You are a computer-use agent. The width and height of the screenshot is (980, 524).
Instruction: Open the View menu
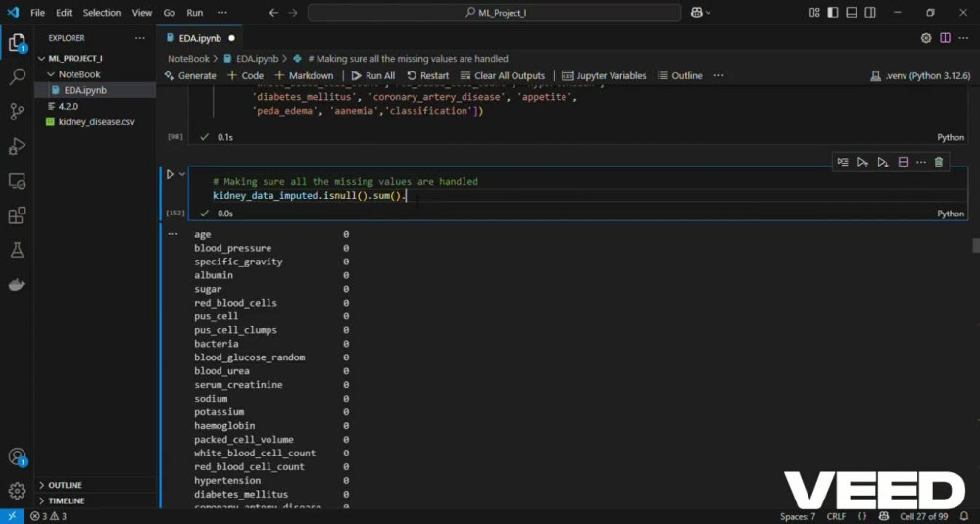click(142, 13)
